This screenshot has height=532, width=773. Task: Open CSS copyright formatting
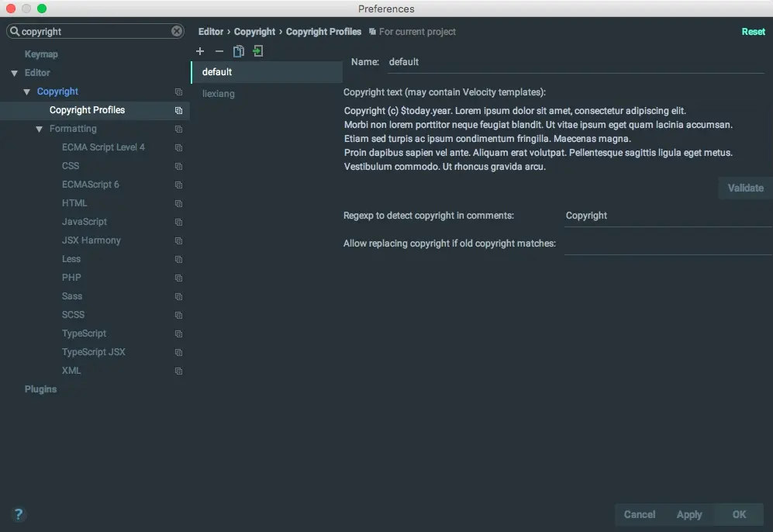(x=71, y=166)
